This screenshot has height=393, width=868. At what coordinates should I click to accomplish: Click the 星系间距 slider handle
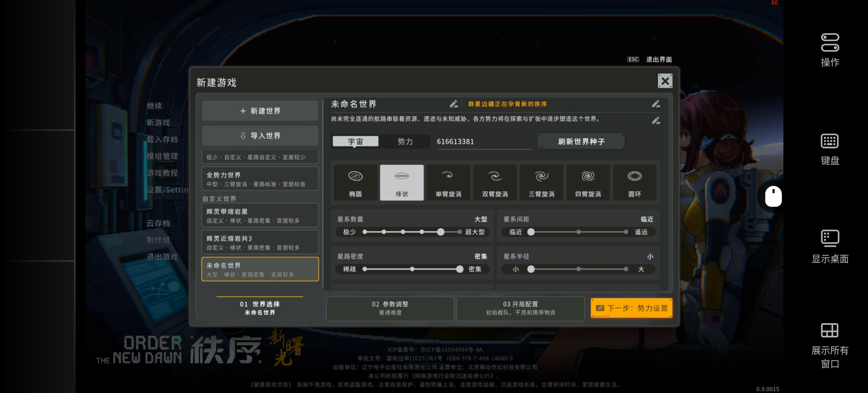(531, 232)
